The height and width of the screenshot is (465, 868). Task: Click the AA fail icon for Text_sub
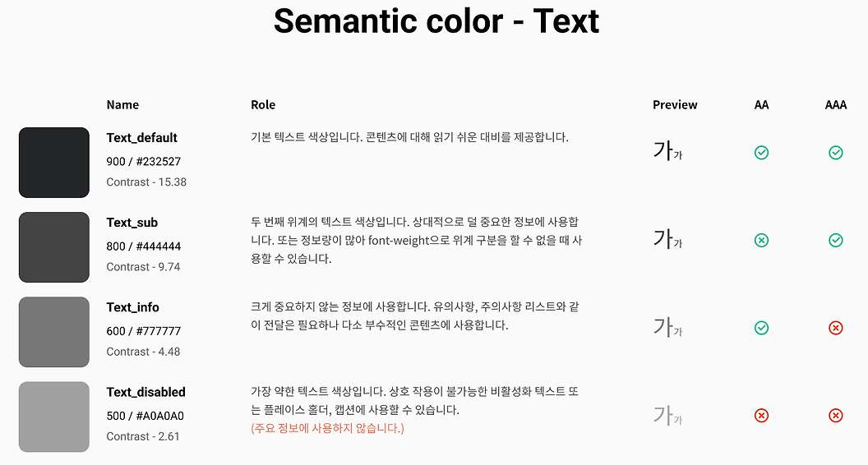(x=761, y=240)
